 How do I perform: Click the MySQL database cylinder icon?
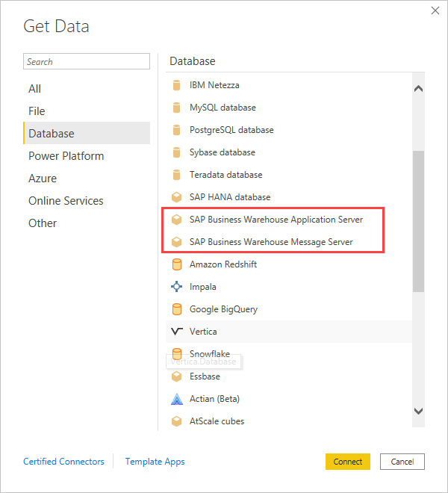(177, 108)
